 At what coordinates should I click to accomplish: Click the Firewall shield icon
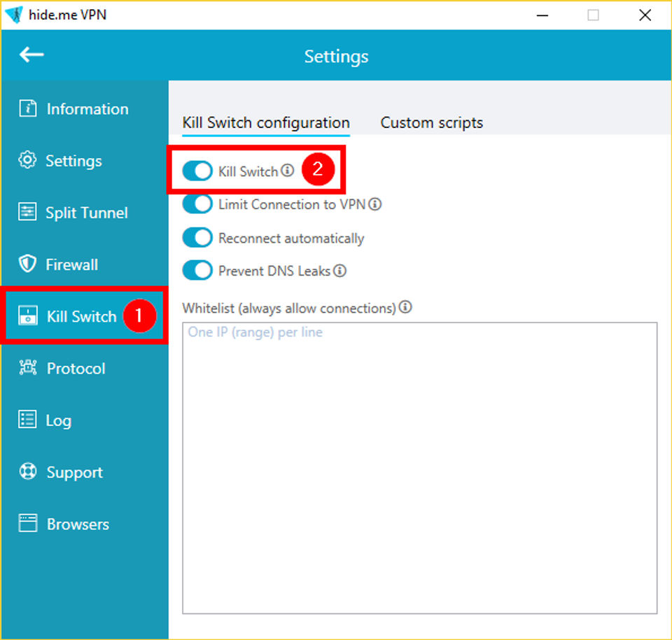27,264
